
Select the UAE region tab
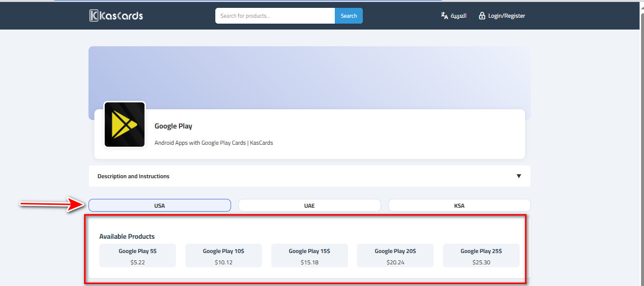tap(309, 205)
